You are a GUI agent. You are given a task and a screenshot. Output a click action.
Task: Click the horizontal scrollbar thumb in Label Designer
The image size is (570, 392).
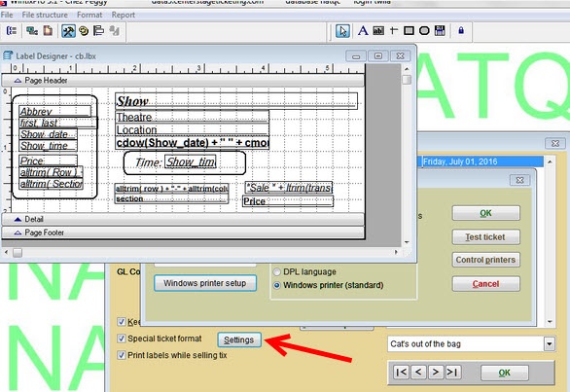(18, 252)
